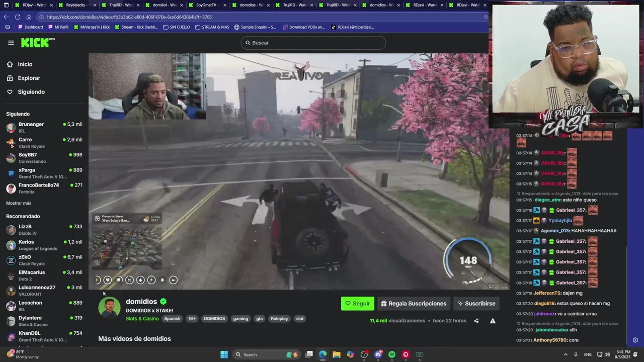The width and height of the screenshot is (644, 362).
Task: Go back with the browser back arrow
Action: (7, 17)
